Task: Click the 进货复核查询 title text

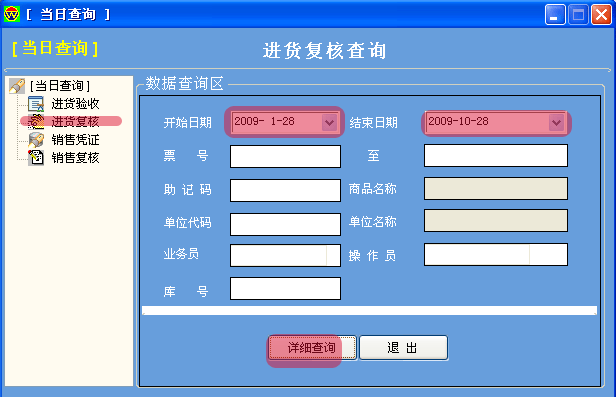Action: 324,51
